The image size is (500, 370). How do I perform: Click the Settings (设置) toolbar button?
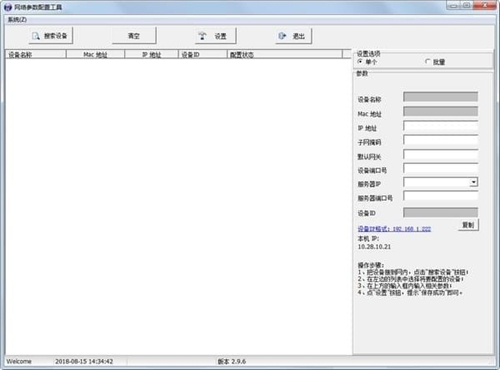tap(215, 36)
